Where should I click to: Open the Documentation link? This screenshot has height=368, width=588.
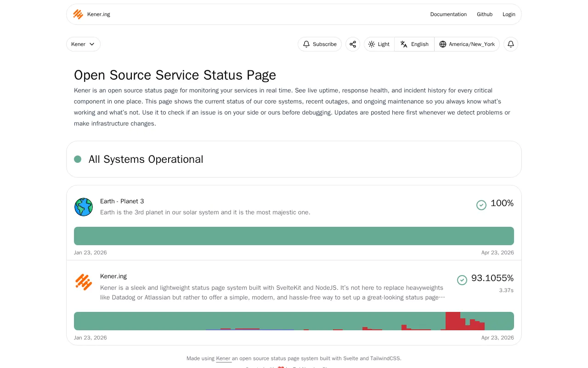(448, 14)
